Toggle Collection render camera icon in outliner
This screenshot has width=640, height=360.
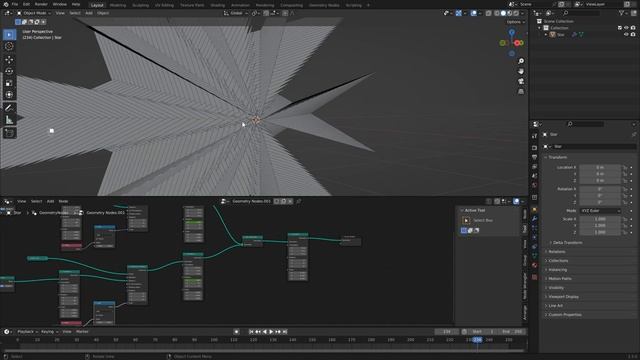point(633,28)
